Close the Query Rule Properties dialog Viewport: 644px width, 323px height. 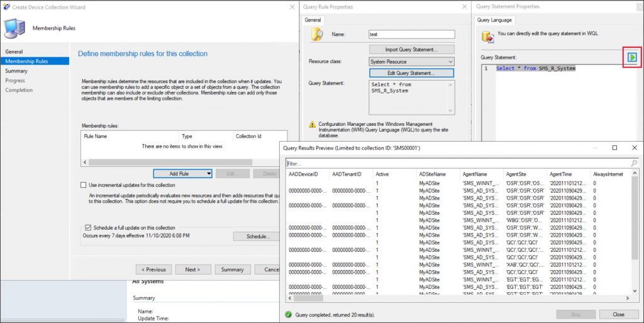click(464, 6)
